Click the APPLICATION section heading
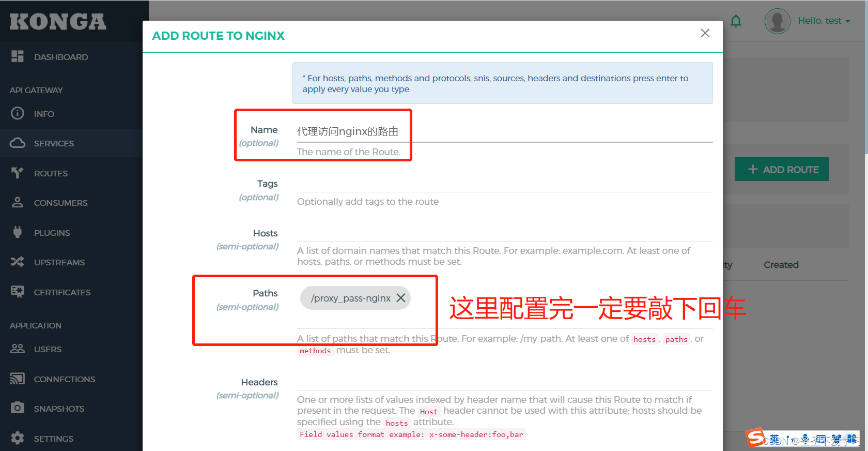Screen dimensions: 868x451 pyautogui.click(x=35, y=325)
